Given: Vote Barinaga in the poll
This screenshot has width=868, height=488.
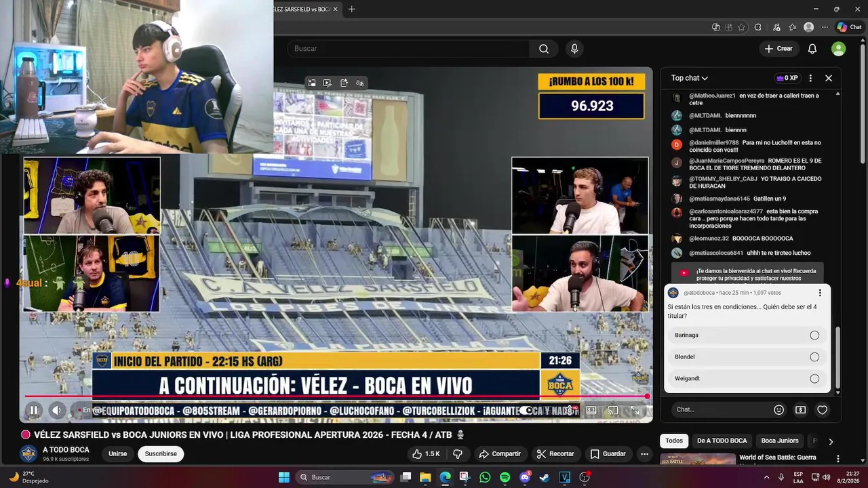Looking at the screenshot, I should pyautogui.click(x=747, y=335).
